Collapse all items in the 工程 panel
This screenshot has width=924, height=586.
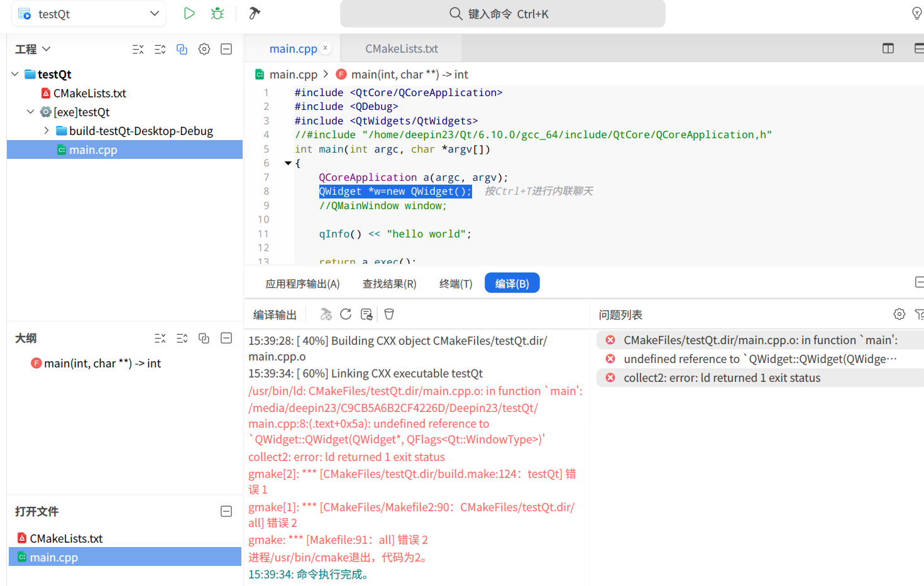(138, 49)
